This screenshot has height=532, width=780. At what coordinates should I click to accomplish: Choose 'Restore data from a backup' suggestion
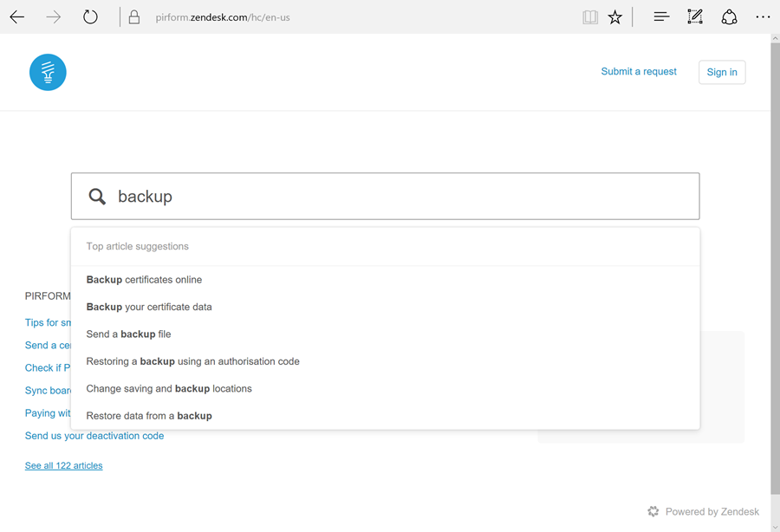[149, 416]
